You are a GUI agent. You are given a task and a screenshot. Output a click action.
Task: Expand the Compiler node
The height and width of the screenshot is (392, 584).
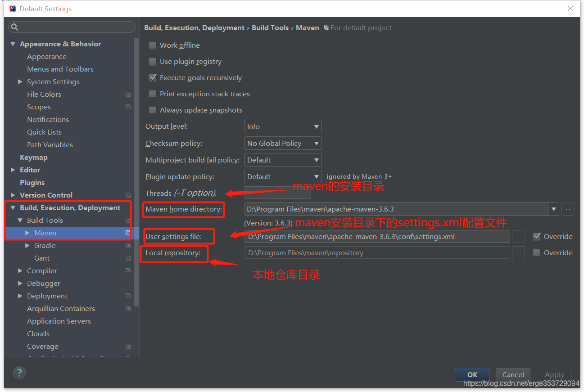tap(20, 270)
